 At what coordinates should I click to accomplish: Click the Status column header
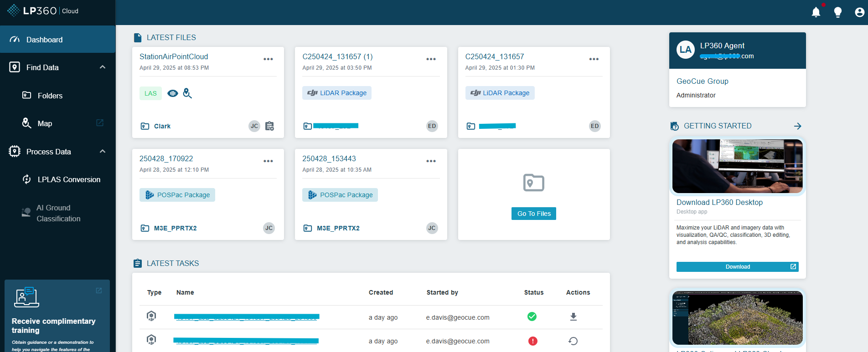coord(534,292)
